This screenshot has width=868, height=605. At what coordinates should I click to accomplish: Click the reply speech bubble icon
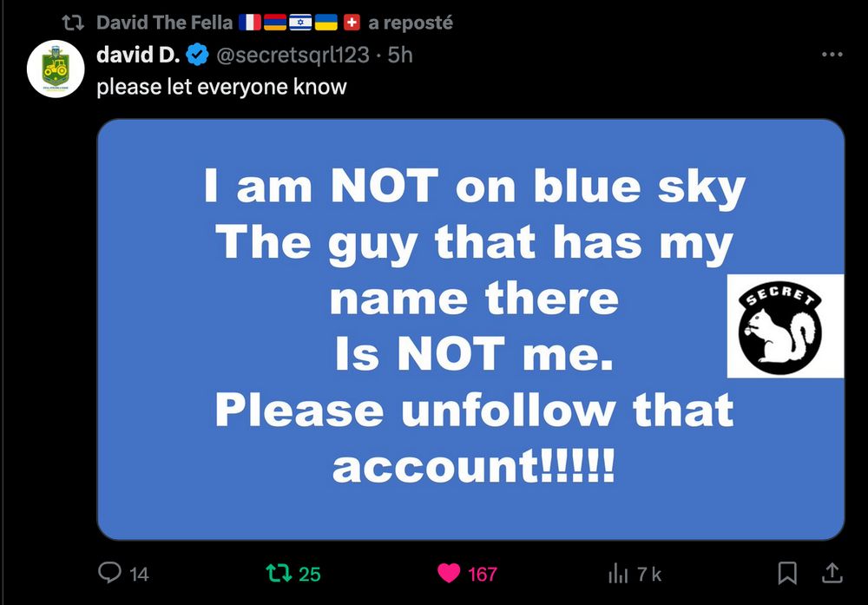click(109, 573)
